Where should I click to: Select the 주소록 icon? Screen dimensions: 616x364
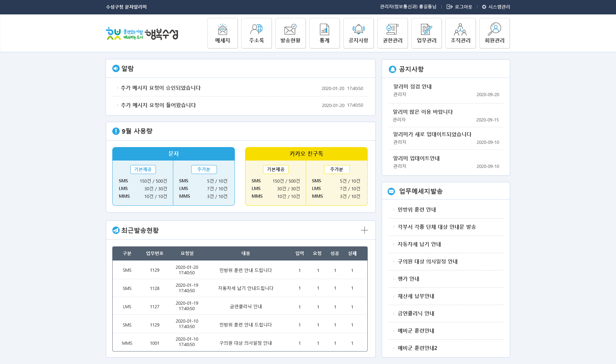click(x=256, y=33)
